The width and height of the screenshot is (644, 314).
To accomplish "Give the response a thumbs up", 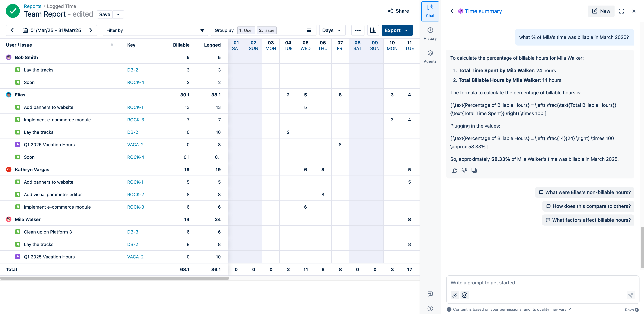I will pos(455,170).
